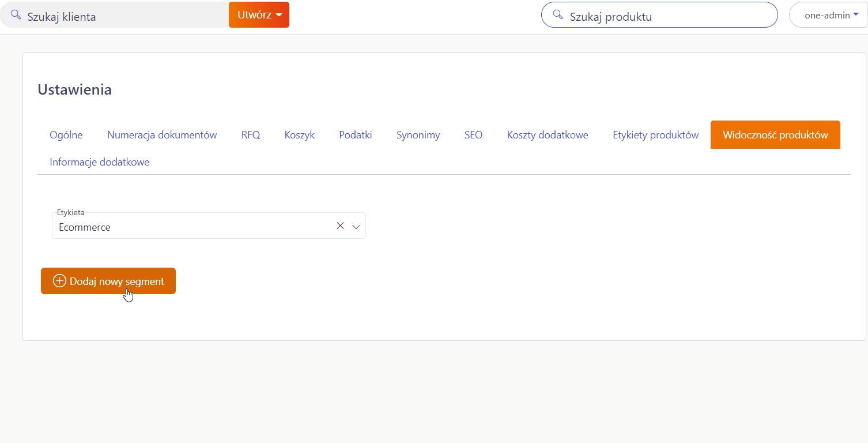
Task: Select the SEO tab
Action: point(474,135)
